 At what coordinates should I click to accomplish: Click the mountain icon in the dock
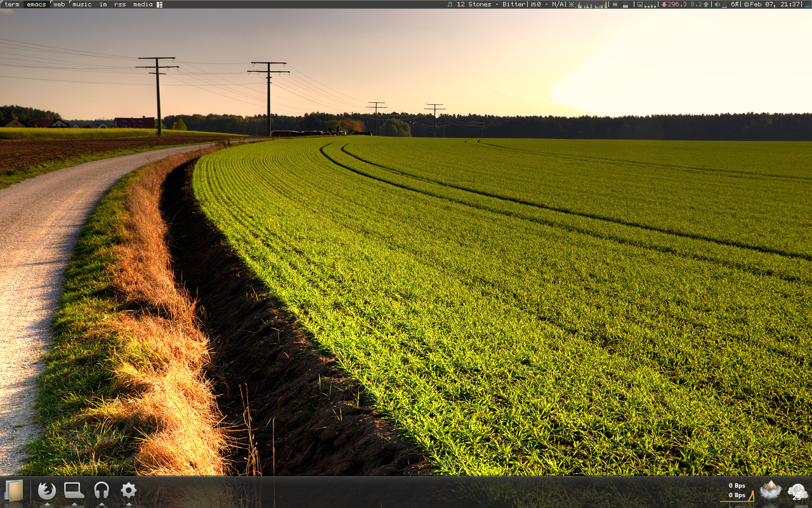[x=770, y=490]
